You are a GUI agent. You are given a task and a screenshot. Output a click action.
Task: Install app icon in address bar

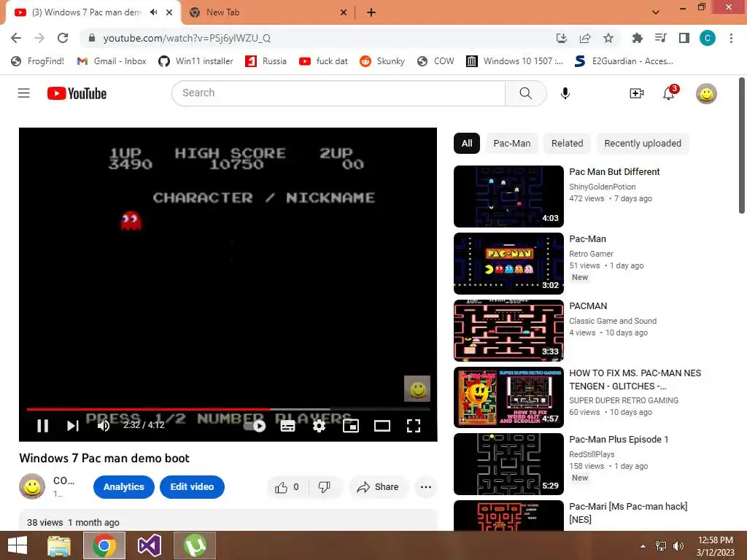(562, 38)
